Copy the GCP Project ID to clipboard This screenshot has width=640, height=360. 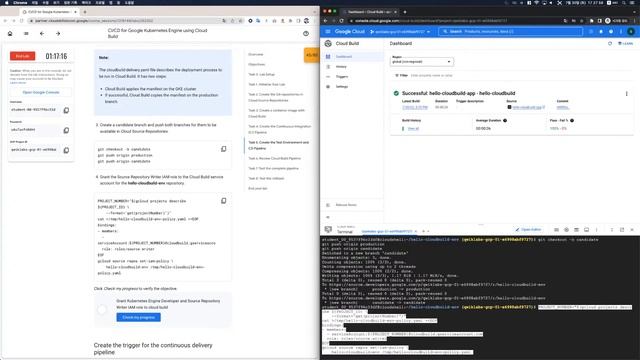click(x=66, y=150)
